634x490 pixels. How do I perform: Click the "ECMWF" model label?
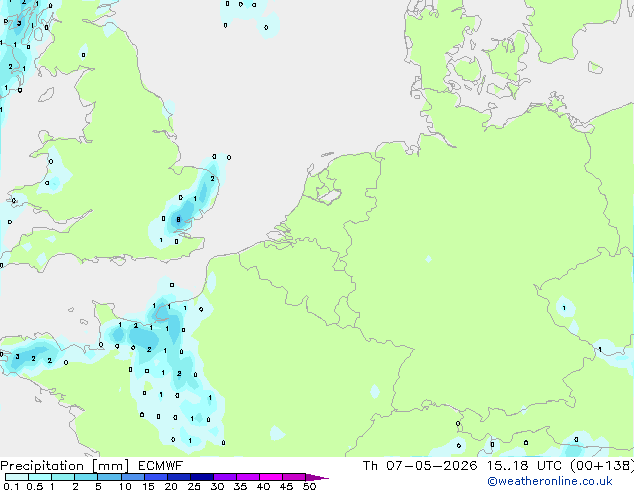161,466
